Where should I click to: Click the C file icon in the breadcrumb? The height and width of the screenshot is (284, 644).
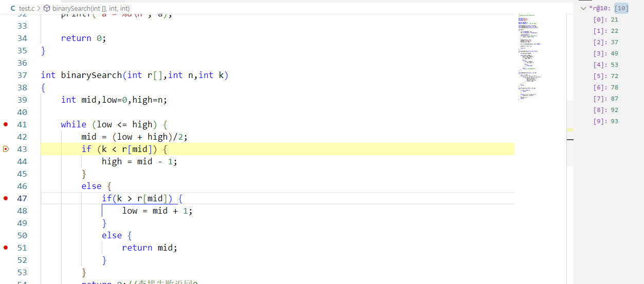tap(13, 9)
